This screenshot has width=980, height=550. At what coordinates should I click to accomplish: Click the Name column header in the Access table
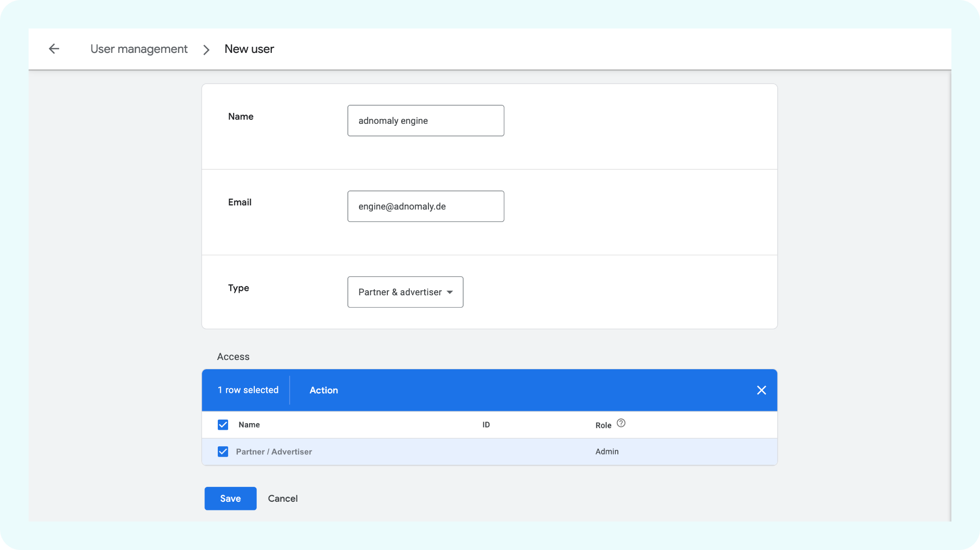(249, 425)
